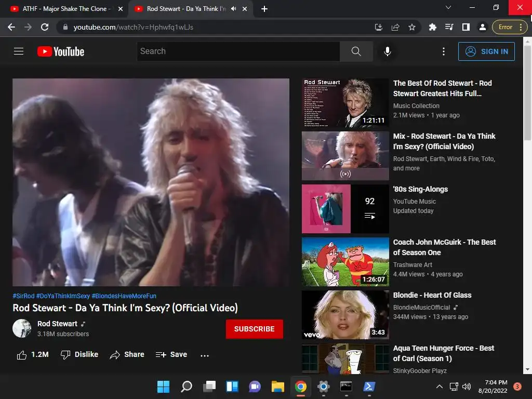Open Blondie - Heart Of Glass title

(432, 295)
